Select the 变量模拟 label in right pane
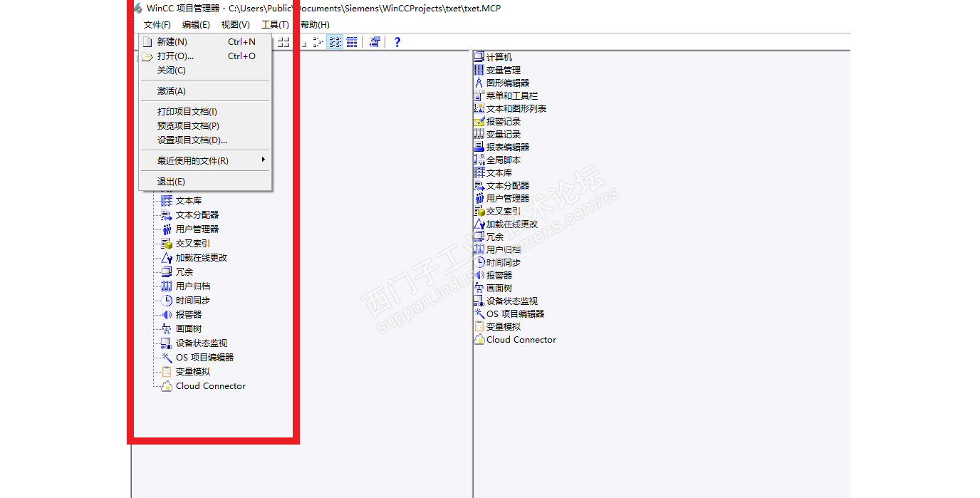The height and width of the screenshot is (498, 980). pyautogui.click(x=504, y=327)
